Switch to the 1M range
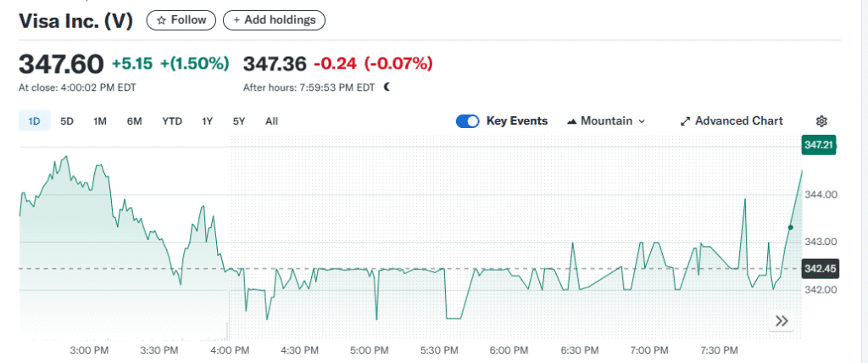The height and width of the screenshot is (363, 868). 100,120
